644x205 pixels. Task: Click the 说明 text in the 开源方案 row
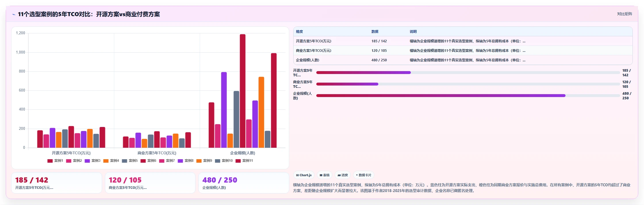pos(467,41)
